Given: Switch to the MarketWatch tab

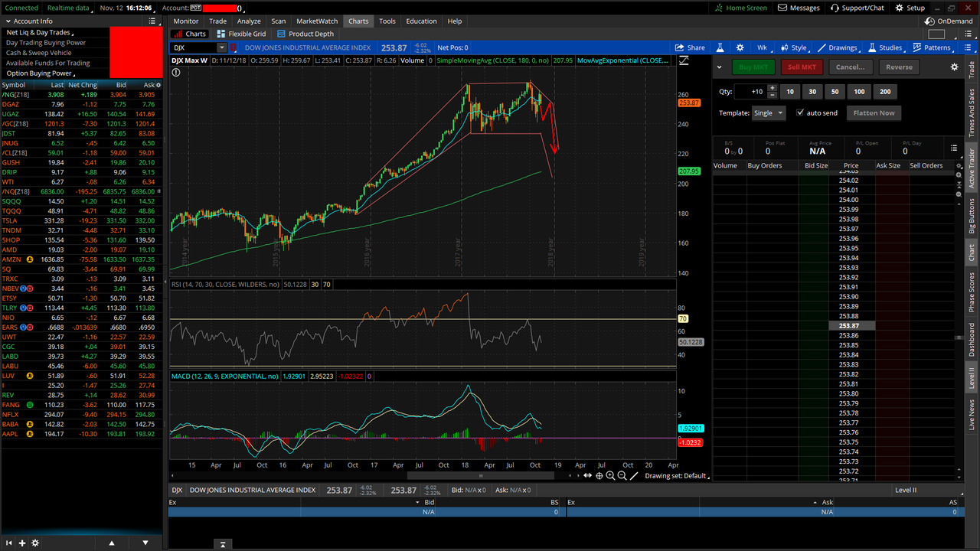Looking at the screenshot, I should coord(317,21).
